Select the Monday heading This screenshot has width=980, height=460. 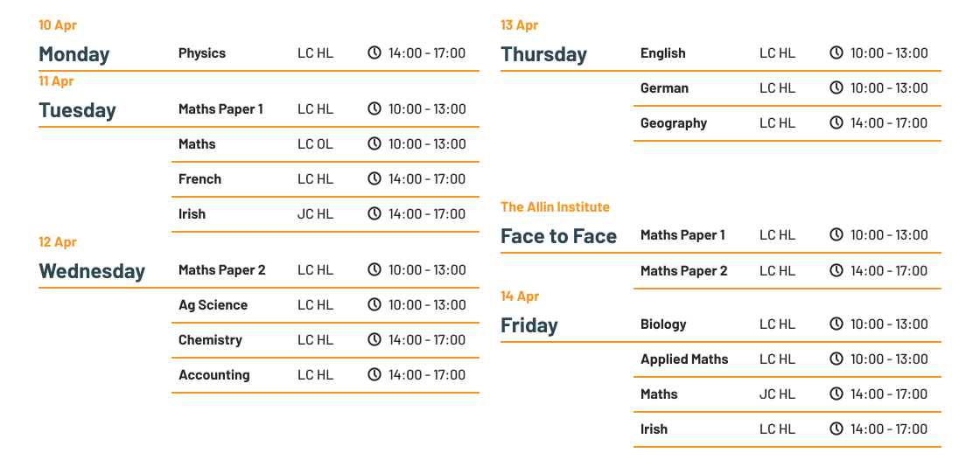click(x=73, y=54)
